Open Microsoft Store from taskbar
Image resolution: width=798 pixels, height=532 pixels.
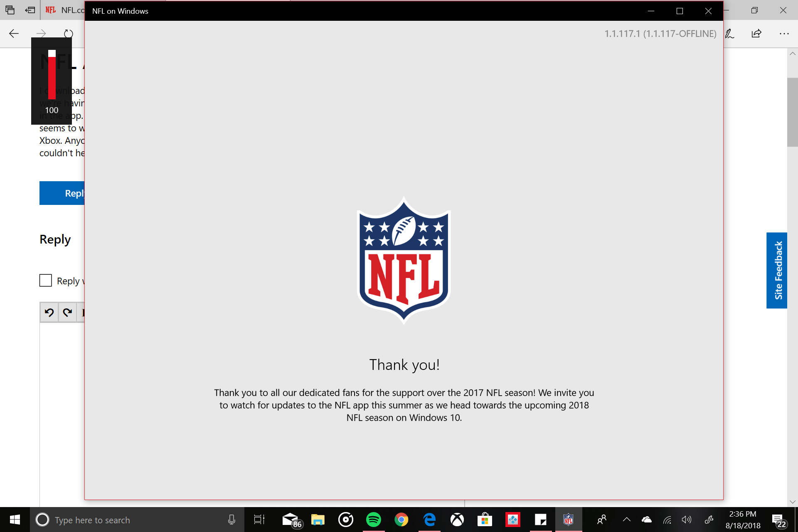coord(485,520)
